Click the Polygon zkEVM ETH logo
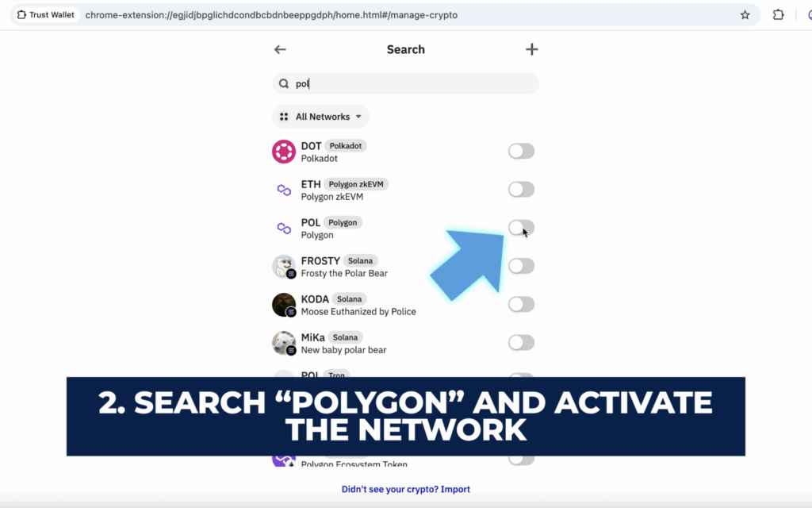The image size is (812, 508). click(284, 190)
